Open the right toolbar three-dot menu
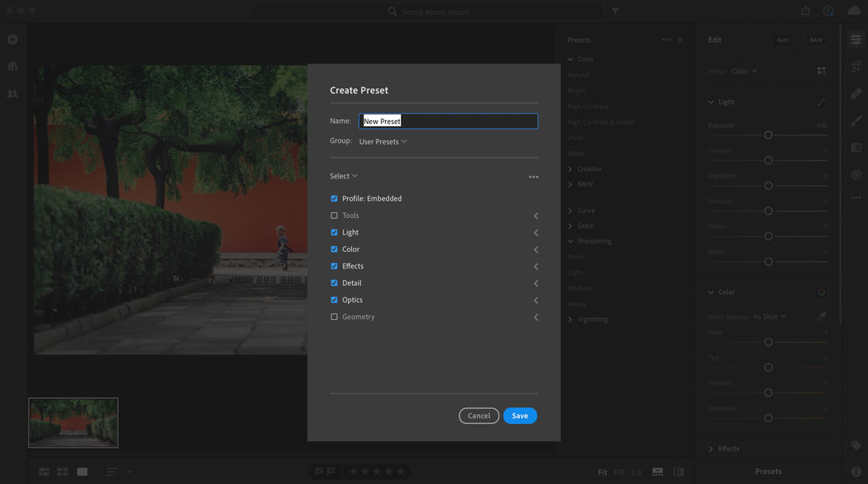The height and width of the screenshot is (484, 868). (x=856, y=197)
